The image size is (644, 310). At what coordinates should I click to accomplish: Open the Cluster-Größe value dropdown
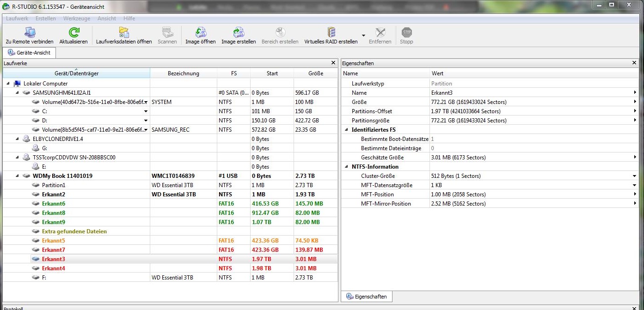click(x=634, y=176)
